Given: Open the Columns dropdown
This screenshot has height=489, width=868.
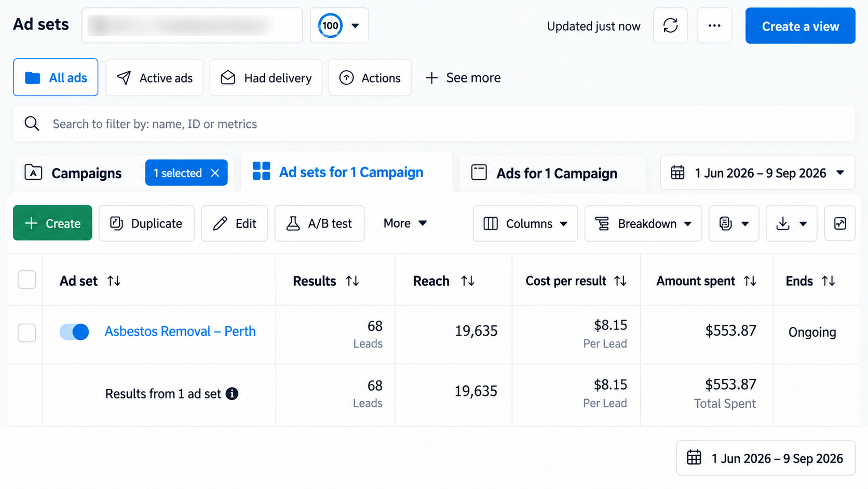Looking at the screenshot, I should pos(525,223).
